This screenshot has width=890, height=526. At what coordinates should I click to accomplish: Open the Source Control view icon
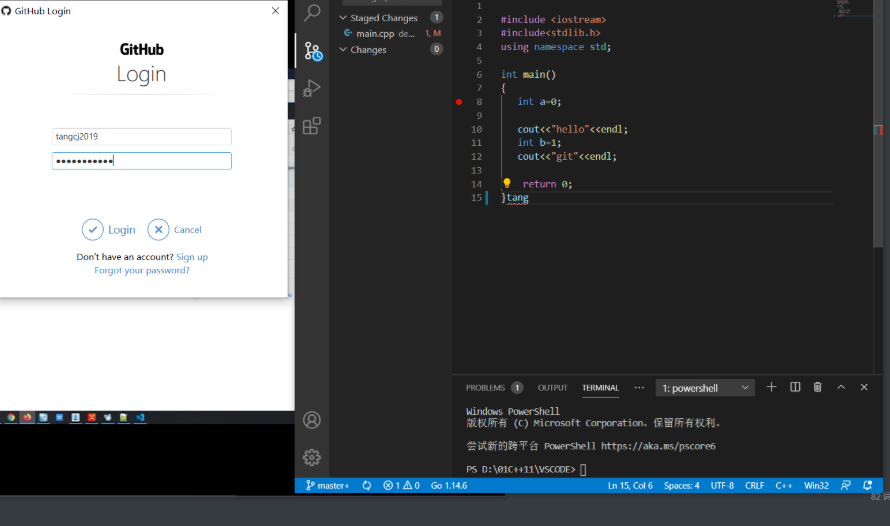coord(313,51)
